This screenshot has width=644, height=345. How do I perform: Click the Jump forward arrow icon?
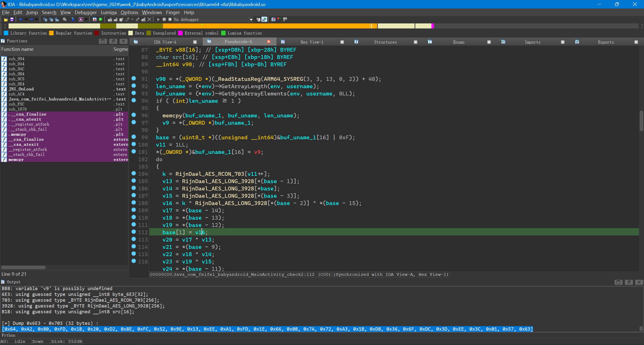31,19
